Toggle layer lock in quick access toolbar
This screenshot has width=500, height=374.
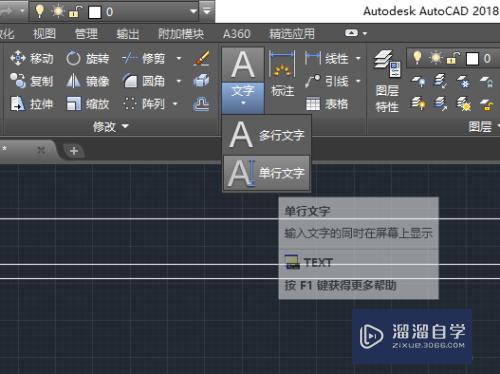[74, 12]
